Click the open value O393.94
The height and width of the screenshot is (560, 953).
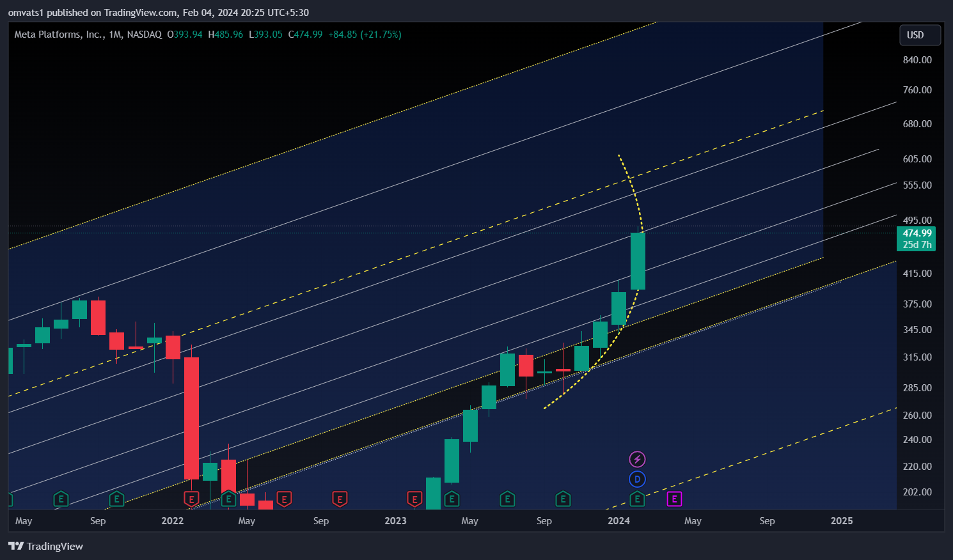pyautogui.click(x=185, y=35)
